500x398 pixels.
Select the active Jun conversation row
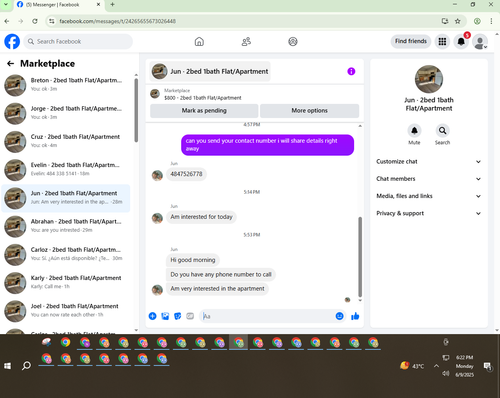66,198
